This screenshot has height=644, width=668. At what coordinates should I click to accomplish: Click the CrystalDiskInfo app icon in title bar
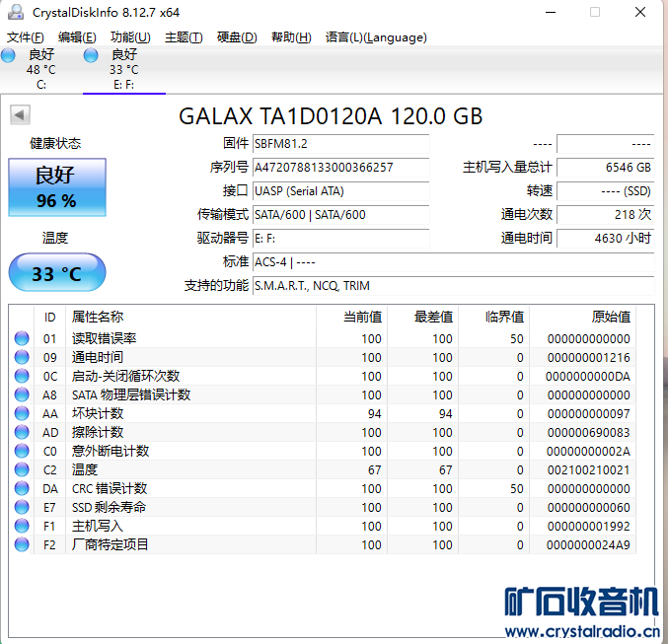tap(16, 12)
